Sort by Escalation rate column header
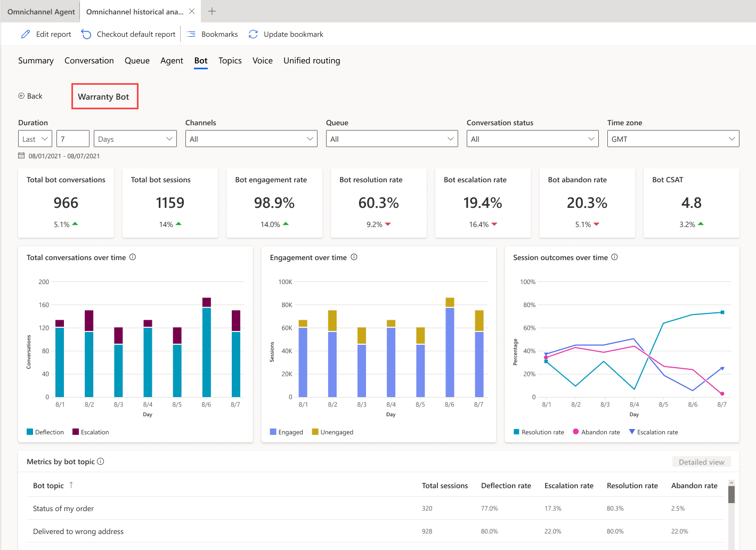 coord(569,486)
